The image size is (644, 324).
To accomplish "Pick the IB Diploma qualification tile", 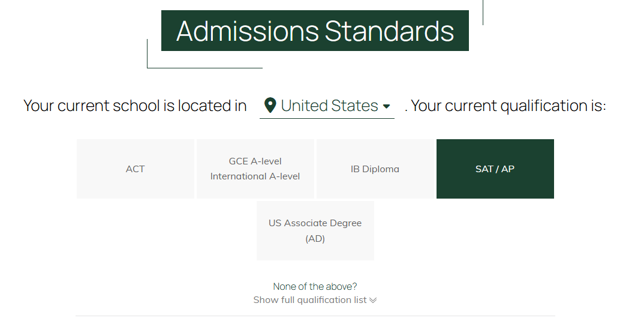I will (375, 169).
